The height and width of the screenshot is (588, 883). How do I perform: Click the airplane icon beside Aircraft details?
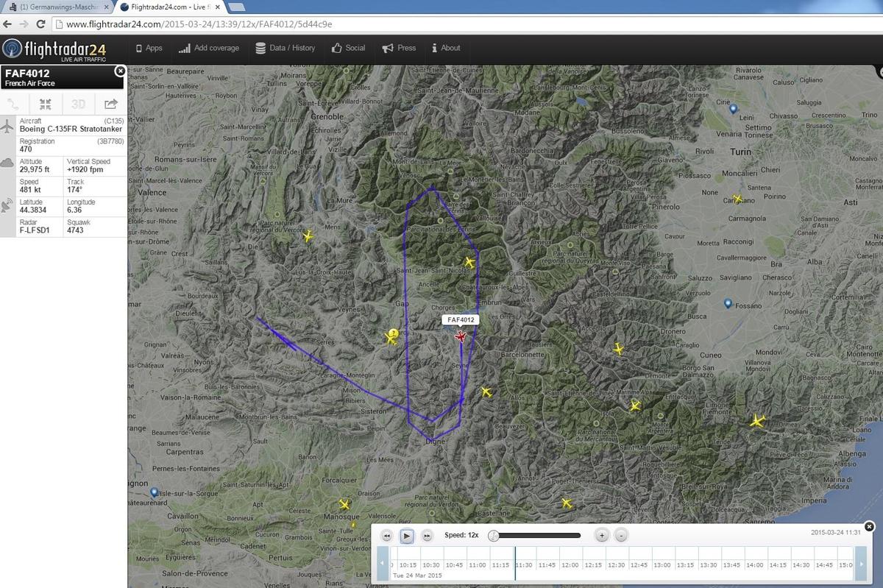coord(7,125)
